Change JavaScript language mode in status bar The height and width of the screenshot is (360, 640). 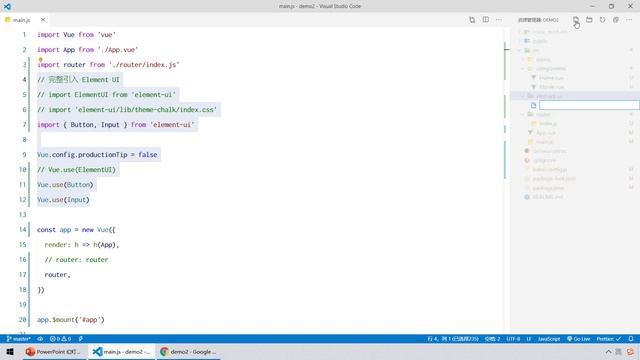pos(549,339)
